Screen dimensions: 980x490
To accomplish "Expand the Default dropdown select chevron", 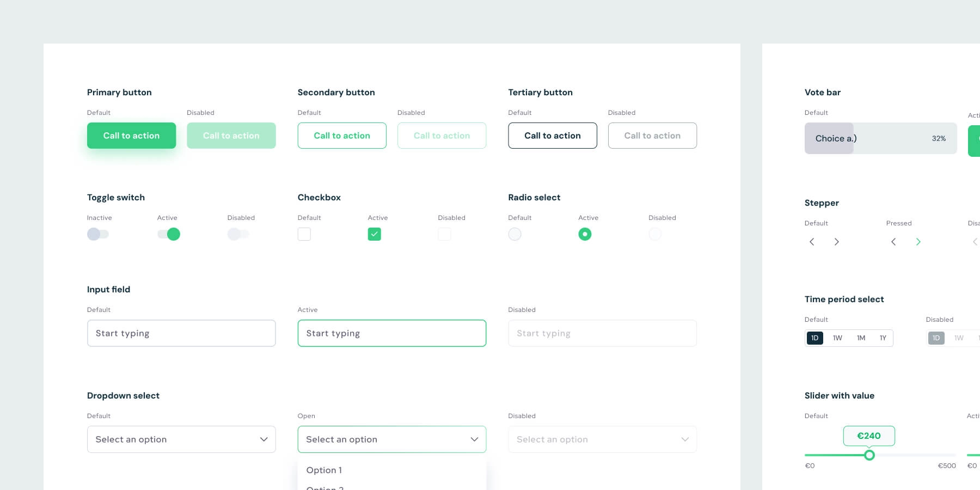I will [x=264, y=439].
